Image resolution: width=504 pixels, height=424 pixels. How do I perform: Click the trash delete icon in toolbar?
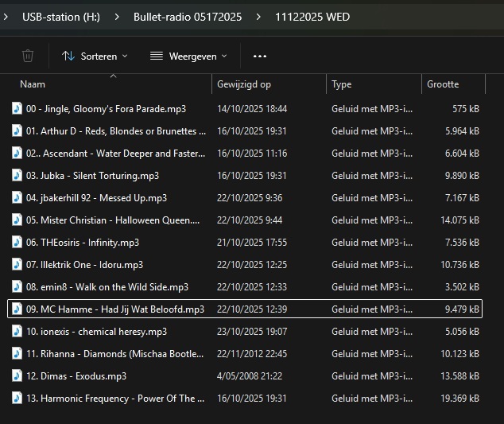[28, 56]
